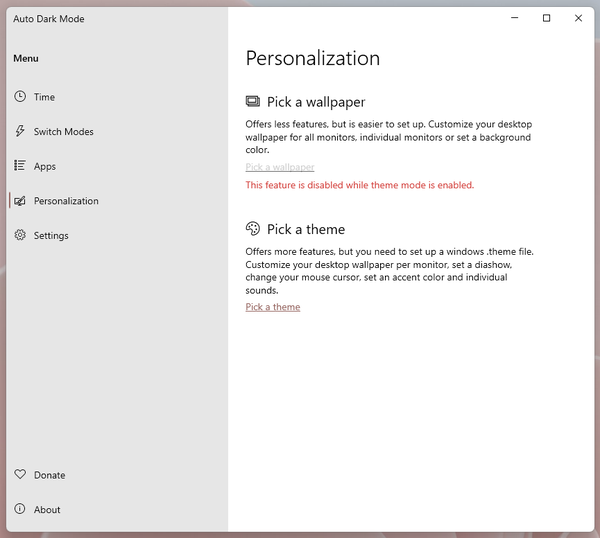Screen dimensions: 600x538
Task: Click the greyed-out "Pick a wallpaper" link
Action: pos(280,167)
